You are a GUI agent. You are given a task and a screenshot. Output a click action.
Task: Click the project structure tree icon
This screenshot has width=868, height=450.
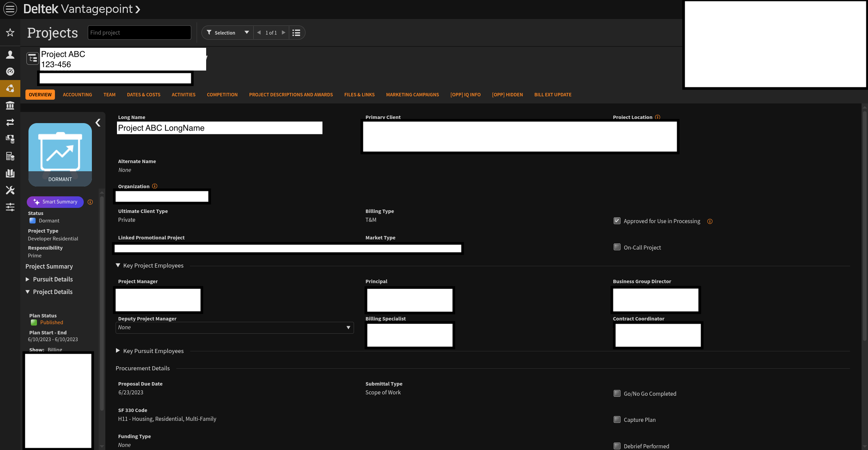[x=33, y=58]
